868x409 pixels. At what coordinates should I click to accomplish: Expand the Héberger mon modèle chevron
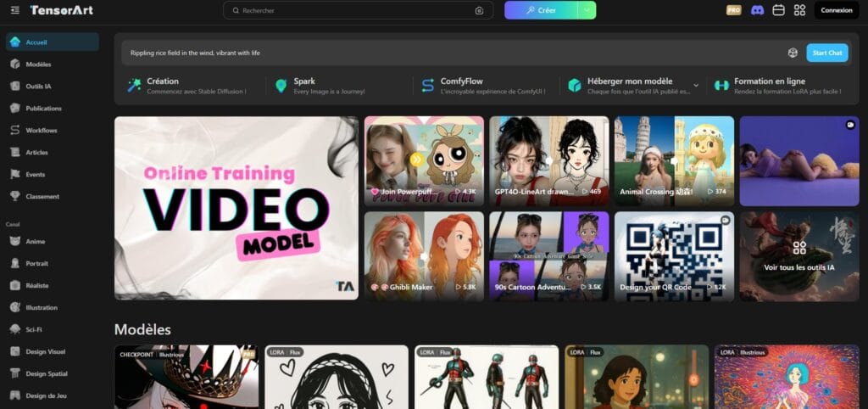tap(696, 86)
